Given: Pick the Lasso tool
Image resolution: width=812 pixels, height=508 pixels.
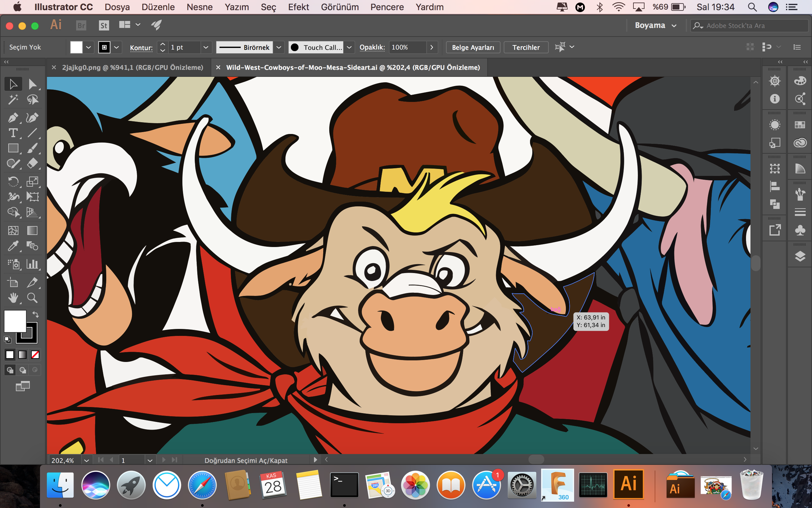Looking at the screenshot, I should (33, 99).
